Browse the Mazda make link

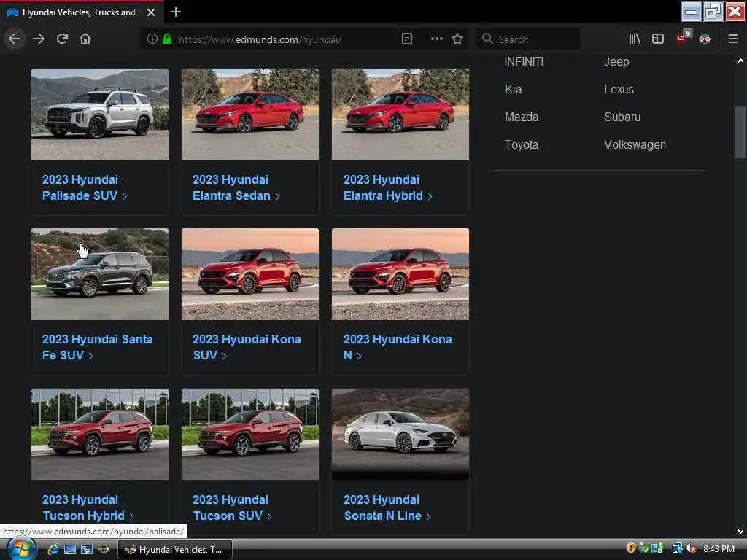coord(522,117)
